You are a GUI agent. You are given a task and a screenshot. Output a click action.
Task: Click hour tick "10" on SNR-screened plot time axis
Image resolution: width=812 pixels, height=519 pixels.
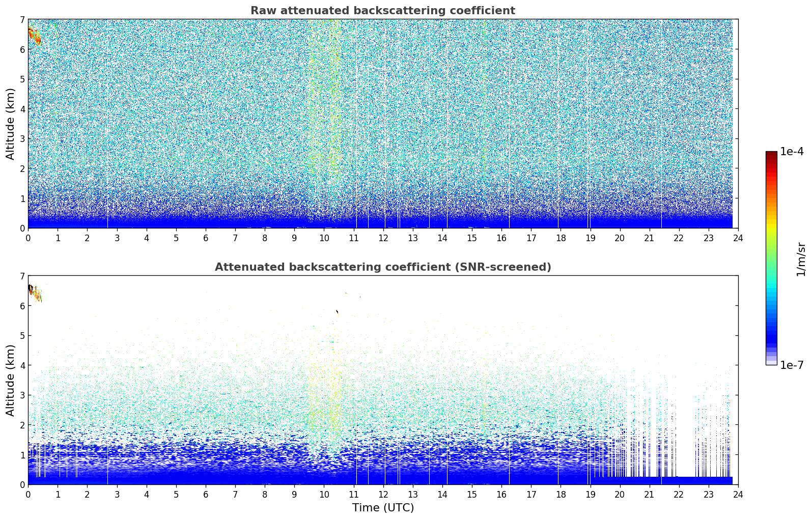(x=324, y=494)
